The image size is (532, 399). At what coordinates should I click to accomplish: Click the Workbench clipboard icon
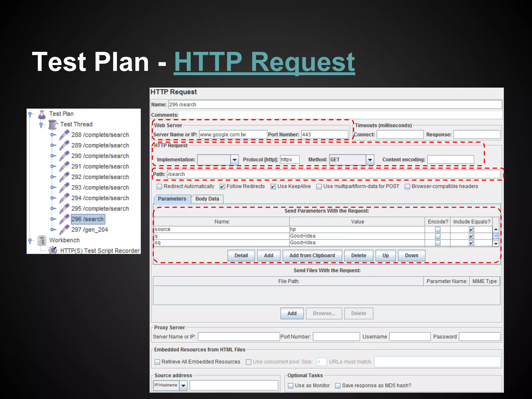(x=42, y=241)
